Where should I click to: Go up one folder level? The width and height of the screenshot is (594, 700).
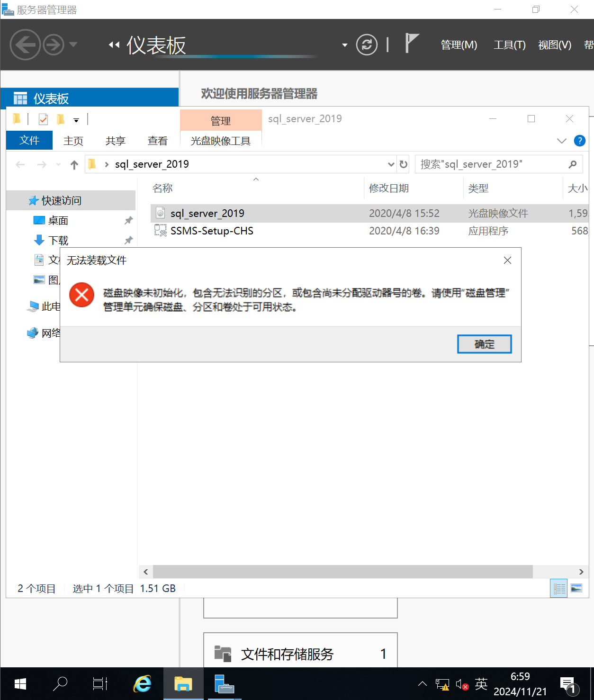pyautogui.click(x=74, y=164)
